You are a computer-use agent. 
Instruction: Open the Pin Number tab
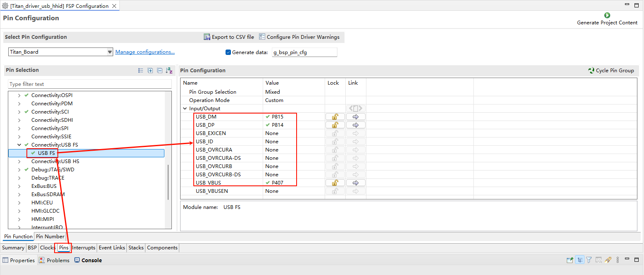[50, 237]
